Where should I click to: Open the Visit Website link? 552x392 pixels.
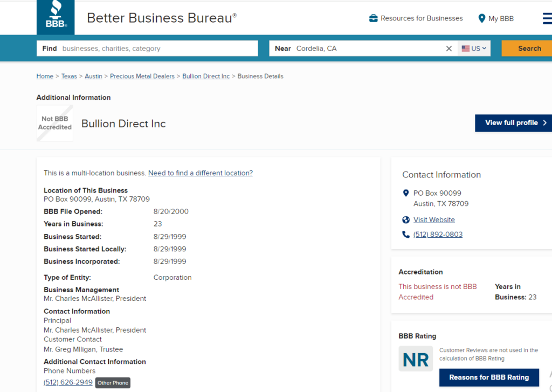(434, 220)
